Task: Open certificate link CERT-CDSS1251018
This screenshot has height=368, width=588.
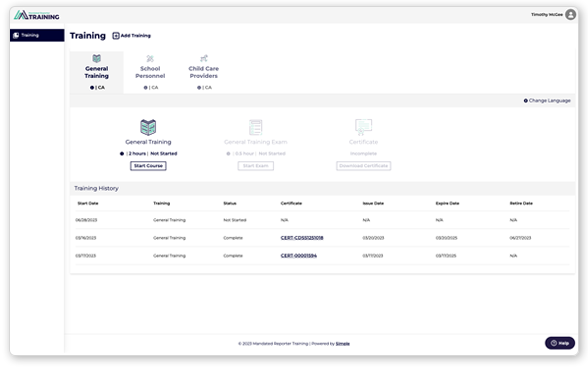Action: coord(302,238)
